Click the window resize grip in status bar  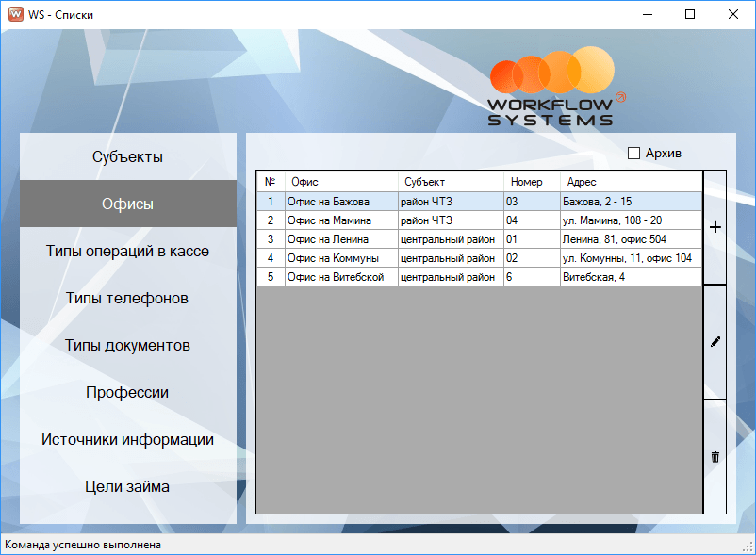(x=748, y=547)
